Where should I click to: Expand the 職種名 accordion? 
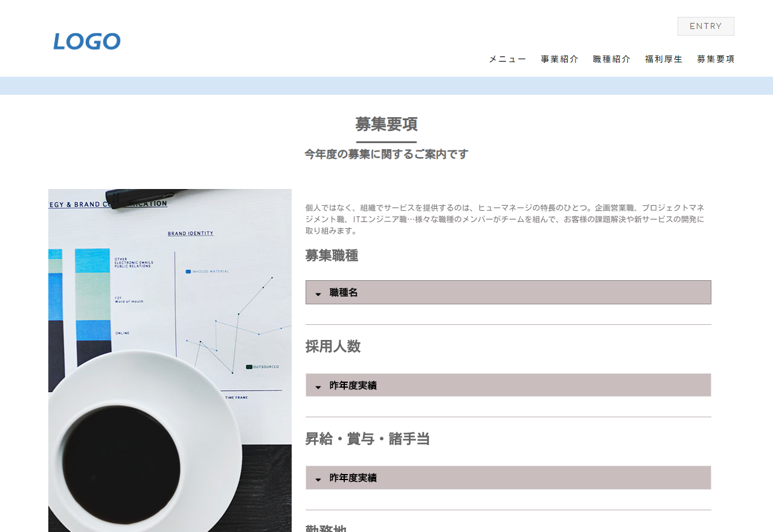(x=508, y=292)
